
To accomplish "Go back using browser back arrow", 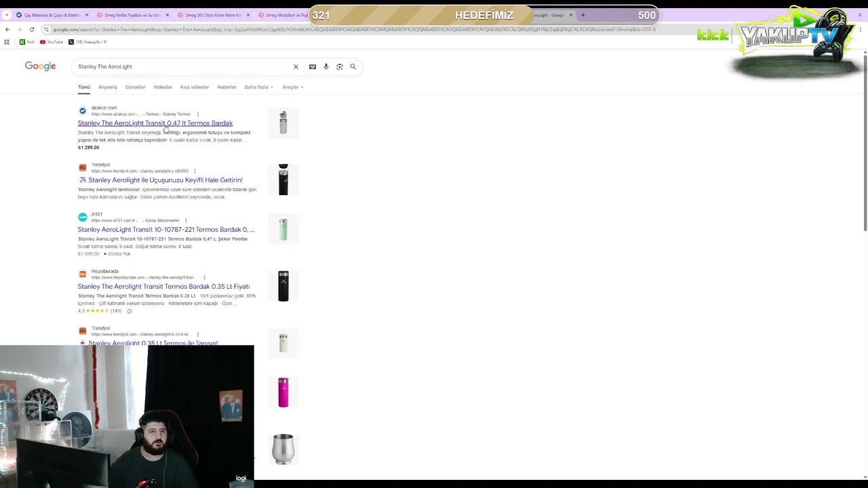I will click(7, 30).
